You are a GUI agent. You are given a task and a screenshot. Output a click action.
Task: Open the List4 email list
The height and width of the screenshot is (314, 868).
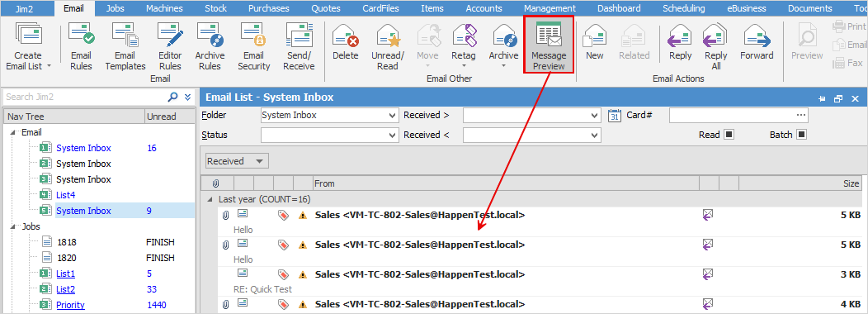pos(65,195)
